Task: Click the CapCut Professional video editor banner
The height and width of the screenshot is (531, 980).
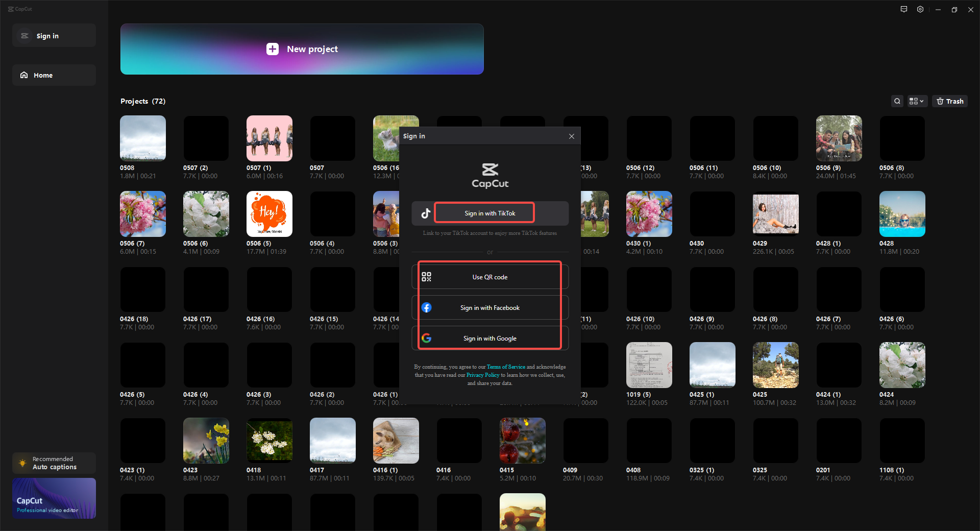Action: (x=54, y=498)
